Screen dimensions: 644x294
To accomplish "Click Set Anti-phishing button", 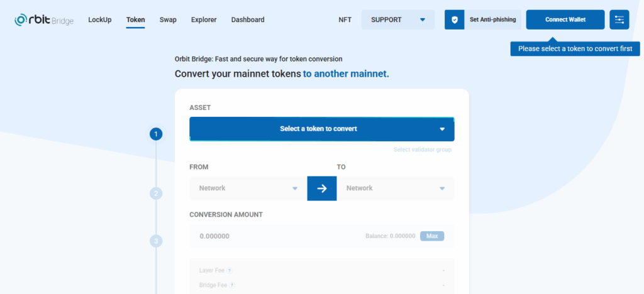I will click(483, 19).
